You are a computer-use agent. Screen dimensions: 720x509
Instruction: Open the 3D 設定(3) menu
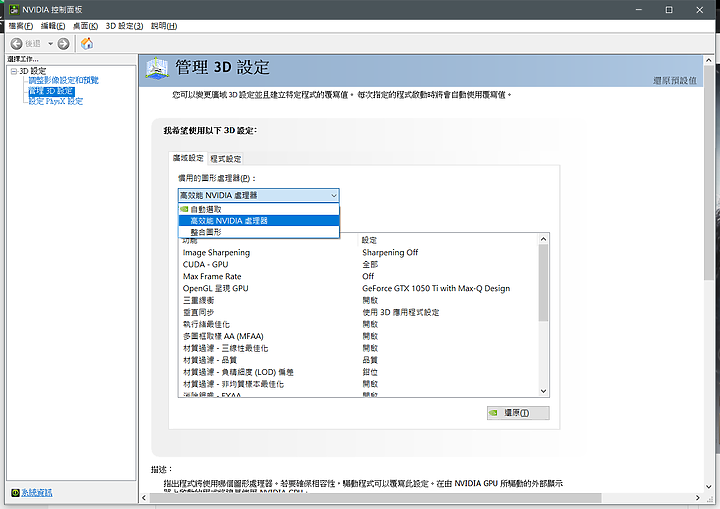pos(124,26)
